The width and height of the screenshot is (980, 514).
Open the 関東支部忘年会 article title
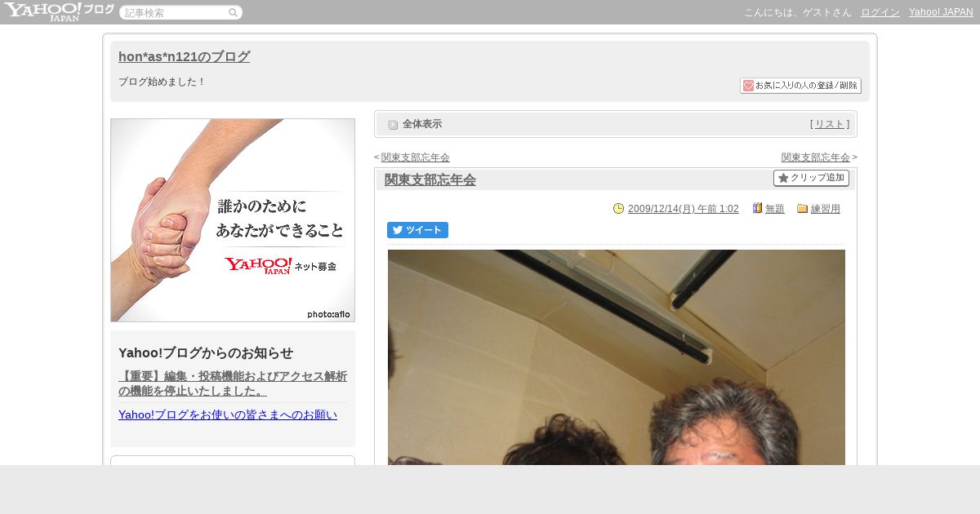point(430,179)
